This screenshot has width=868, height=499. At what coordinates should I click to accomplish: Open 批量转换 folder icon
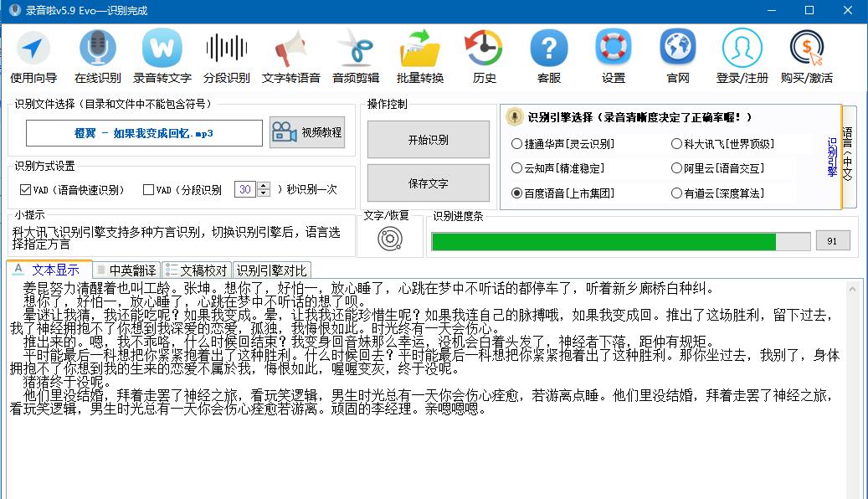pos(419,56)
